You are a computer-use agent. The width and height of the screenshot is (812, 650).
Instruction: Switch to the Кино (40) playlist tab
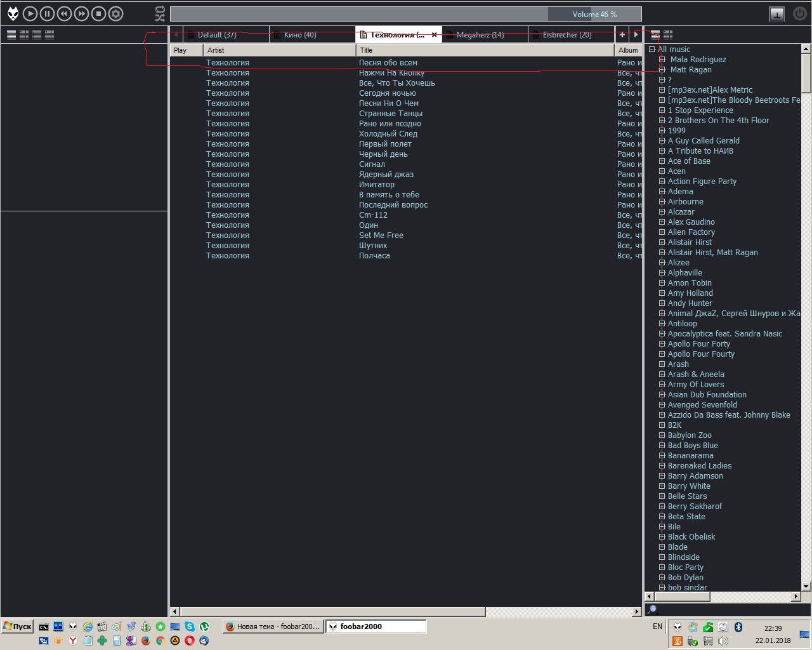tap(299, 35)
